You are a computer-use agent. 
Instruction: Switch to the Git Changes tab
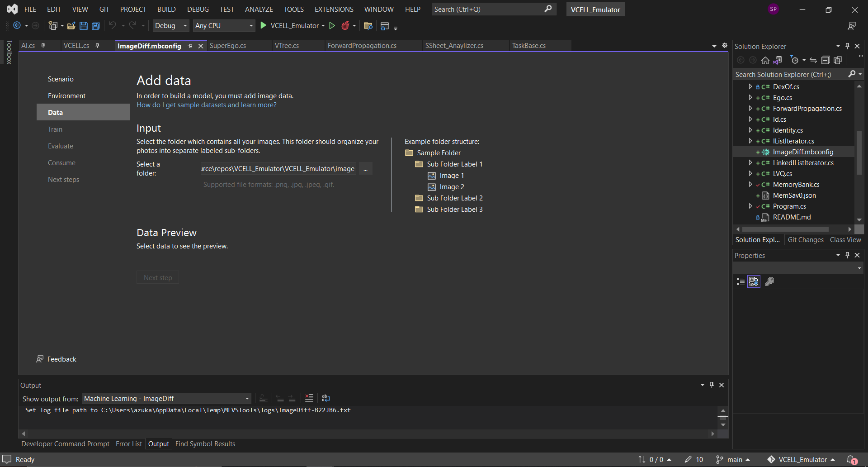[806, 240]
